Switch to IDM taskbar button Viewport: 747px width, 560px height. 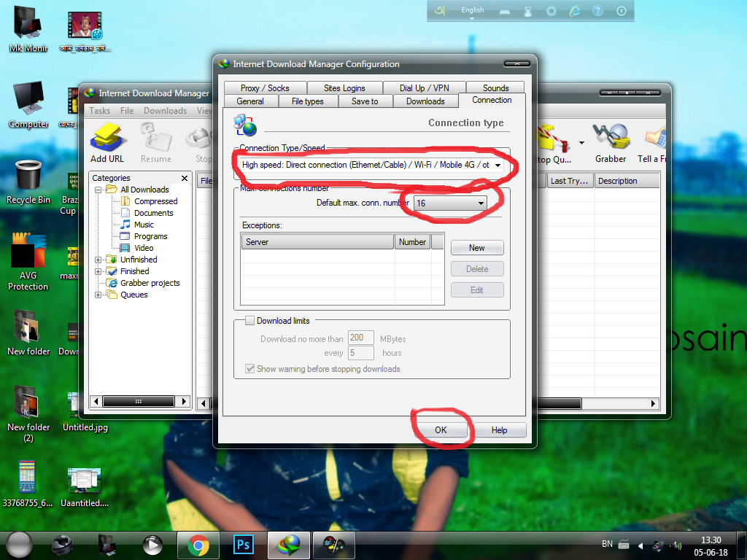click(289, 545)
